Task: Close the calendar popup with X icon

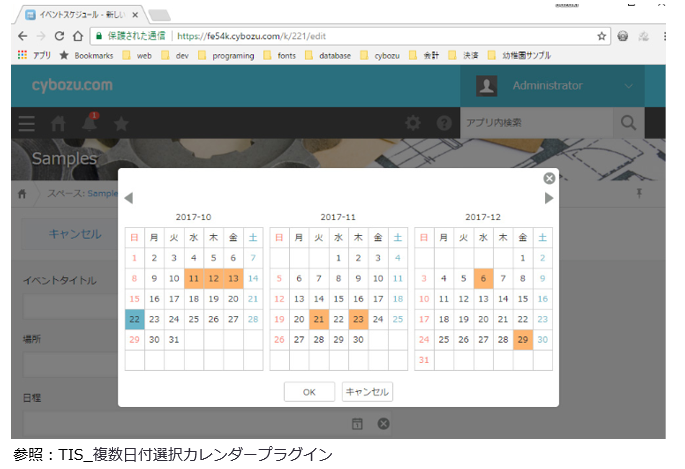Action: click(549, 178)
